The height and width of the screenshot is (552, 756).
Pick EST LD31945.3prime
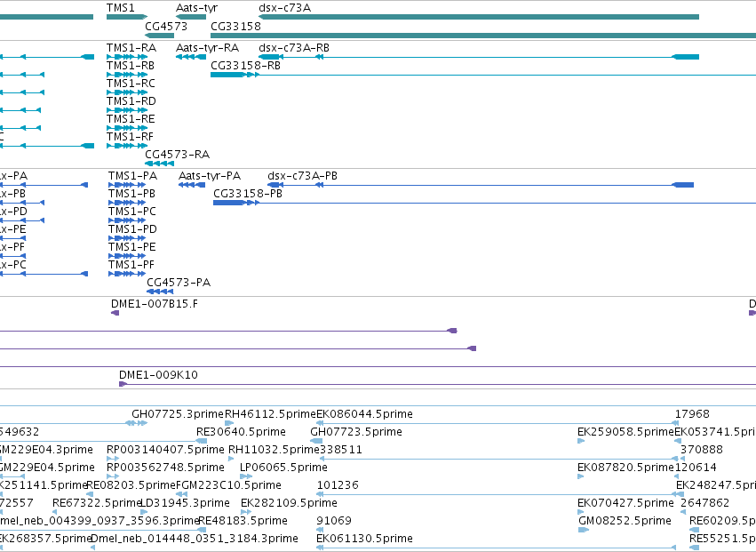tap(185, 503)
